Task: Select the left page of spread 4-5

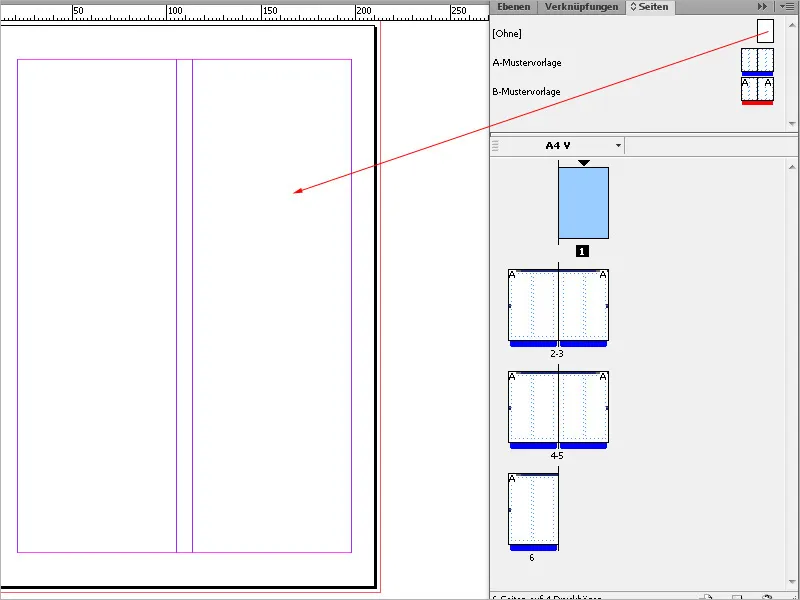Action: (533, 407)
